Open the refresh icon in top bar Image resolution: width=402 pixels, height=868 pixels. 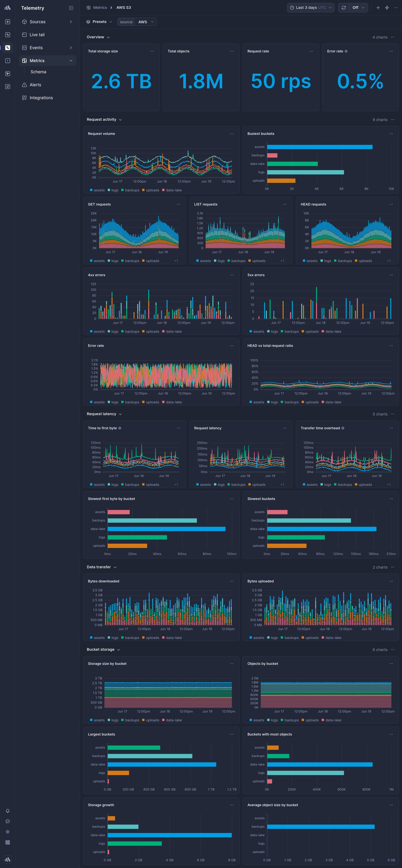tap(344, 8)
